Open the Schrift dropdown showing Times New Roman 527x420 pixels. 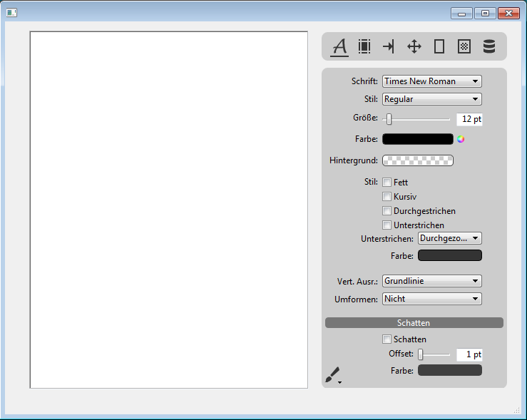431,81
